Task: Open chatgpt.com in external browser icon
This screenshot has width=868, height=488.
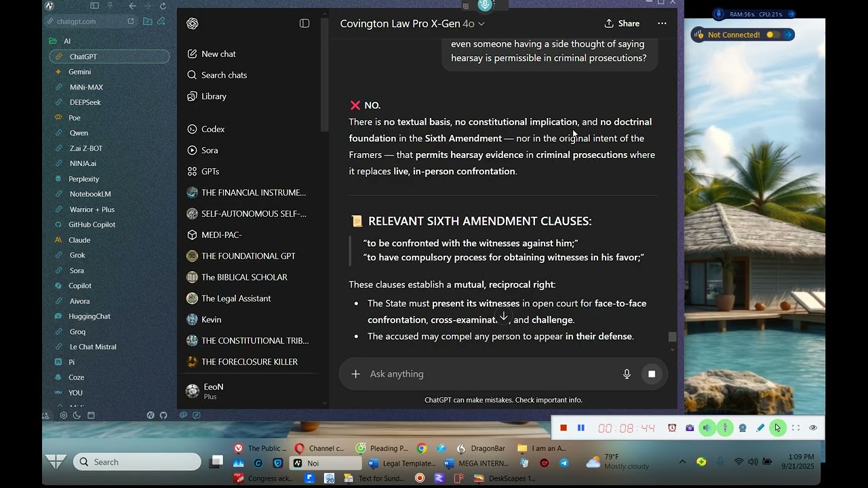Action: pos(131,21)
